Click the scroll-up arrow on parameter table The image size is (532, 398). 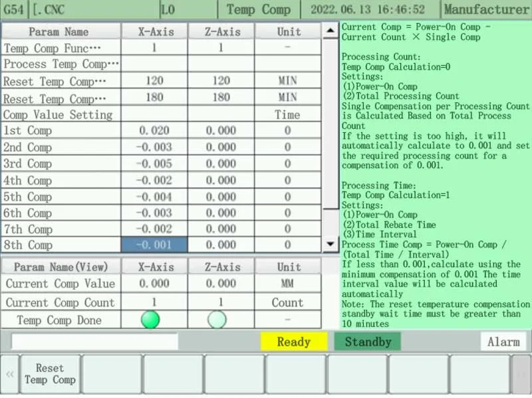click(x=330, y=29)
